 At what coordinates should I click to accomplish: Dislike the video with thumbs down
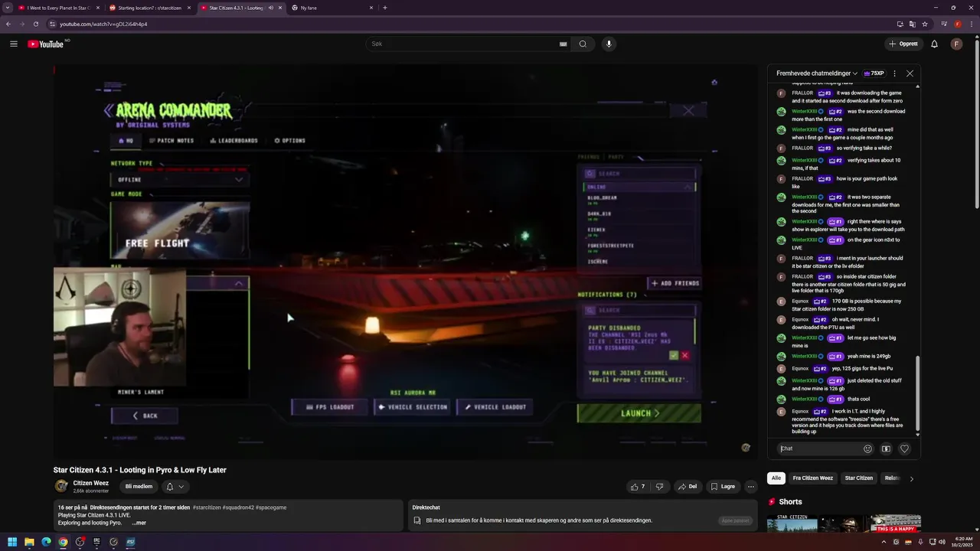(x=659, y=486)
